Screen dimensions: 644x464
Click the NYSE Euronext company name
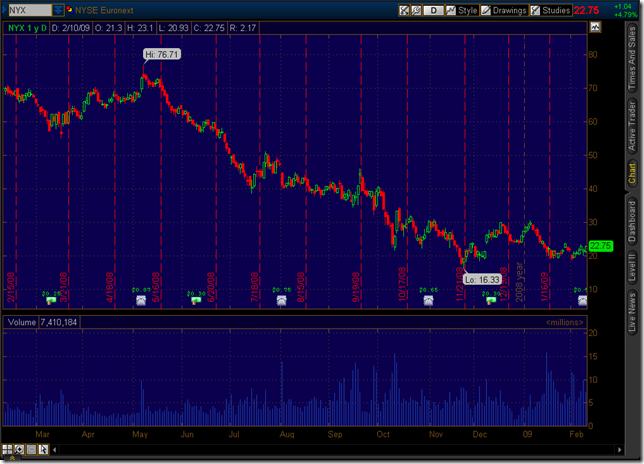tap(104, 10)
